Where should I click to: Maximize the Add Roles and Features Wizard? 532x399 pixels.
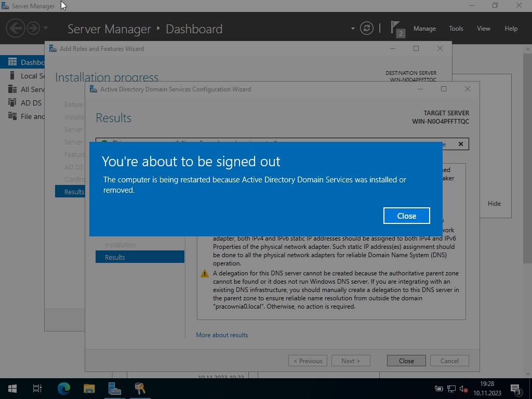(x=416, y=48)
